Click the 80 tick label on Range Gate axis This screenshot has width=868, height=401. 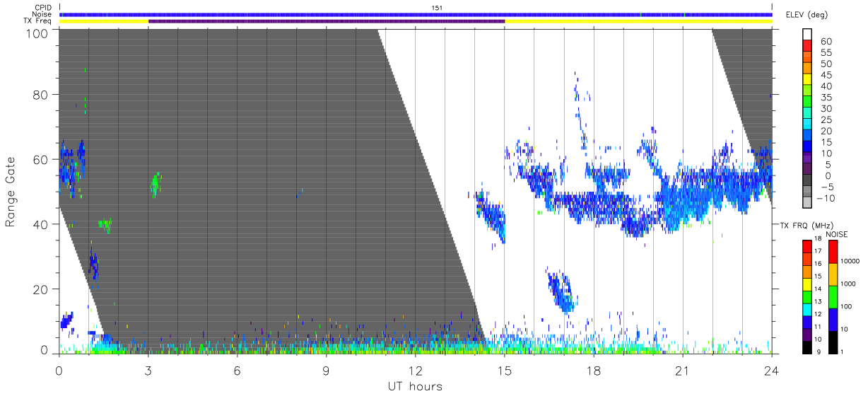tap(41, 94)
